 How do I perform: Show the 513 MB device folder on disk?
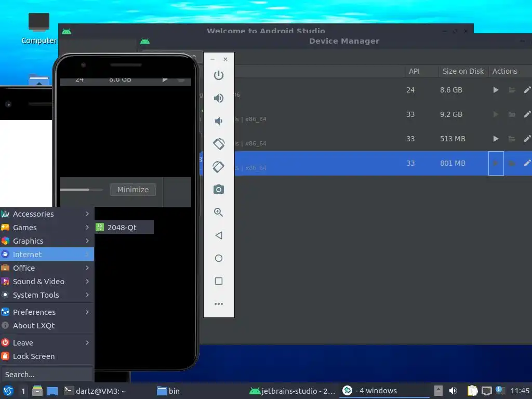click(512, 139)
